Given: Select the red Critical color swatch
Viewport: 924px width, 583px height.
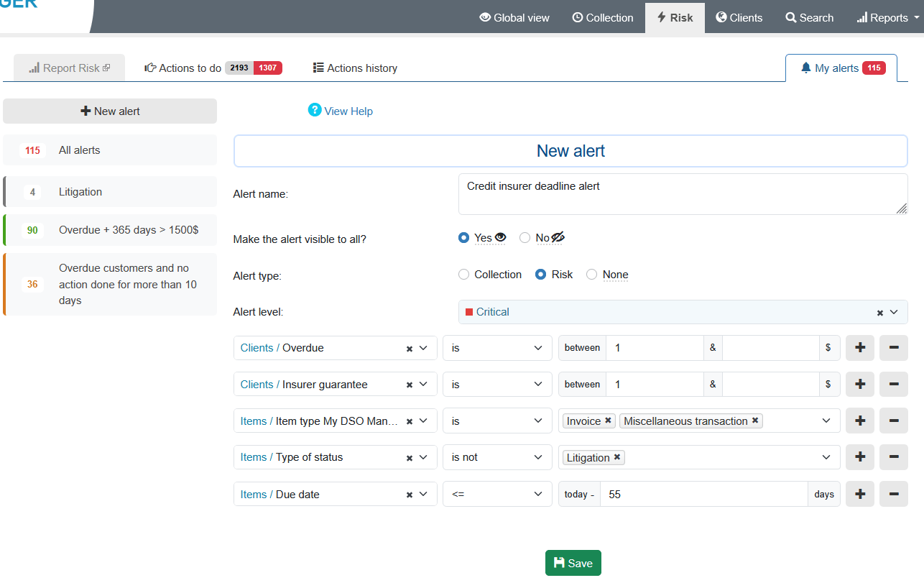Looking at the screenshot, I should (469, 312).
